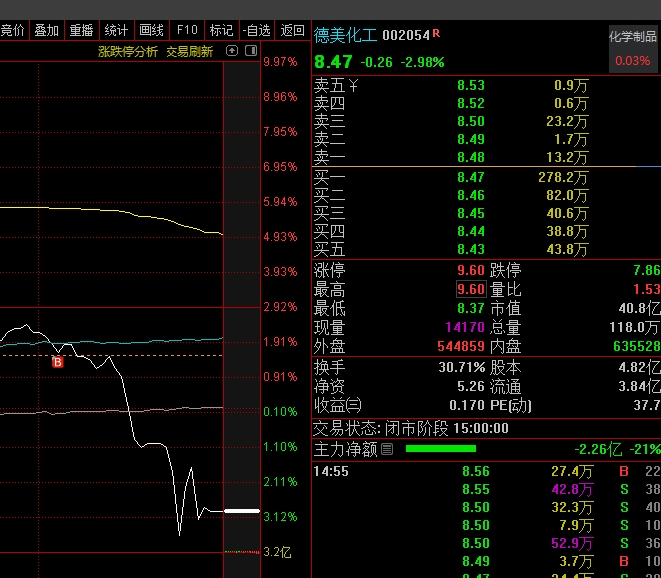Click boxed 最高 value 9.60
The height and width of the screenshot is (578, 661).
click(471, 289)
